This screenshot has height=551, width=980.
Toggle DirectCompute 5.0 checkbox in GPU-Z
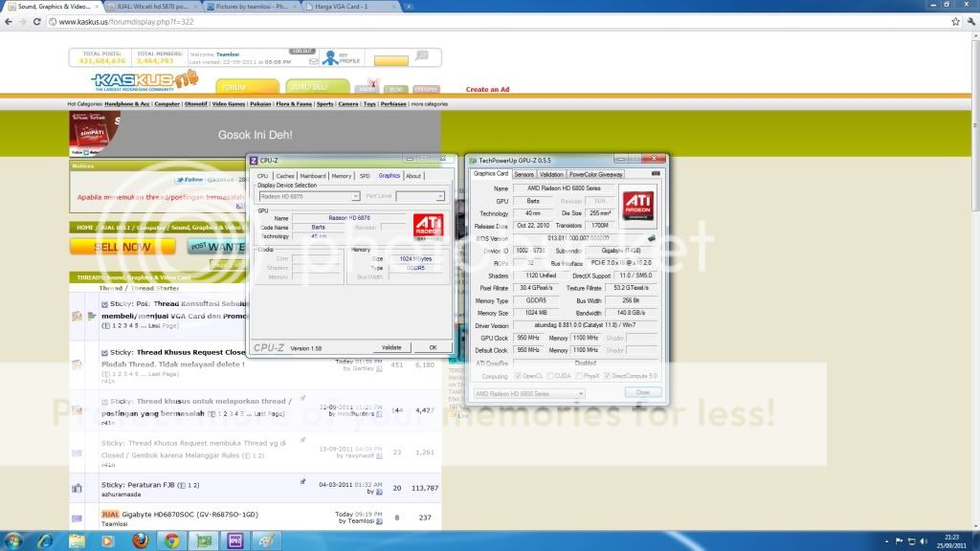click(x=607, y=376)
